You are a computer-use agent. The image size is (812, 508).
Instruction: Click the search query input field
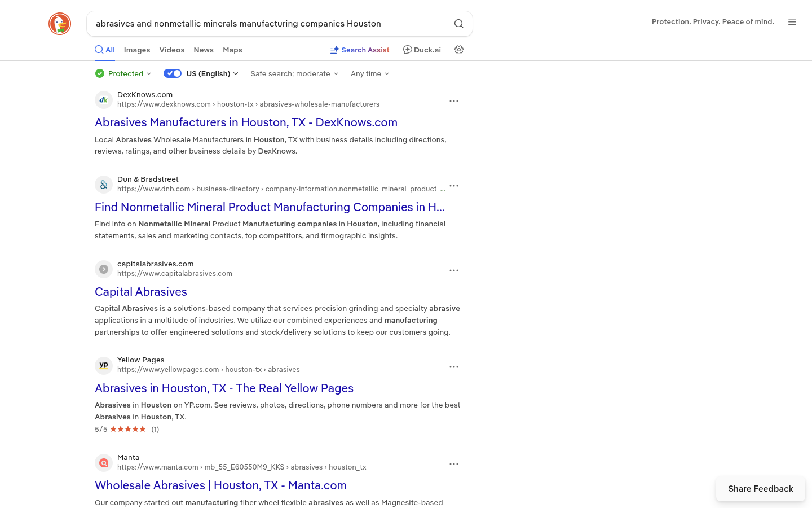click(271, 24)
